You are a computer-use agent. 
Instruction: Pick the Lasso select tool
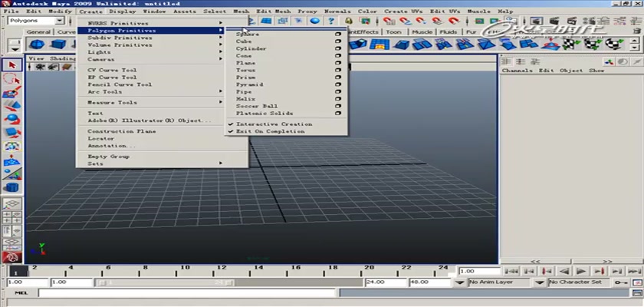point(12,78)
